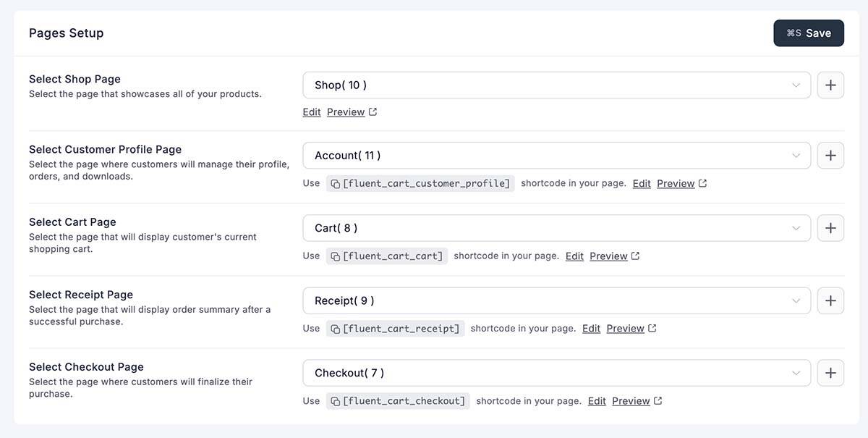Open the Checkout page dropdown
The height and width of the screenshot is (438, 868).
pyautogui.click(x=557, y=372)
